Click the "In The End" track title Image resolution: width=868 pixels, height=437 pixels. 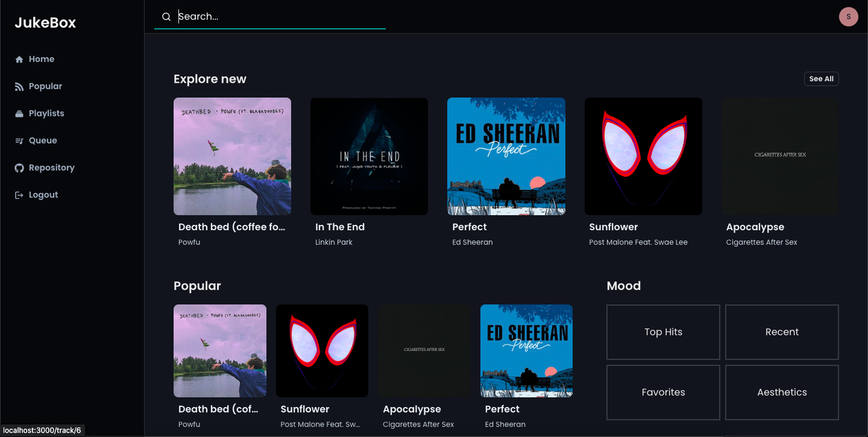[340, 227]
